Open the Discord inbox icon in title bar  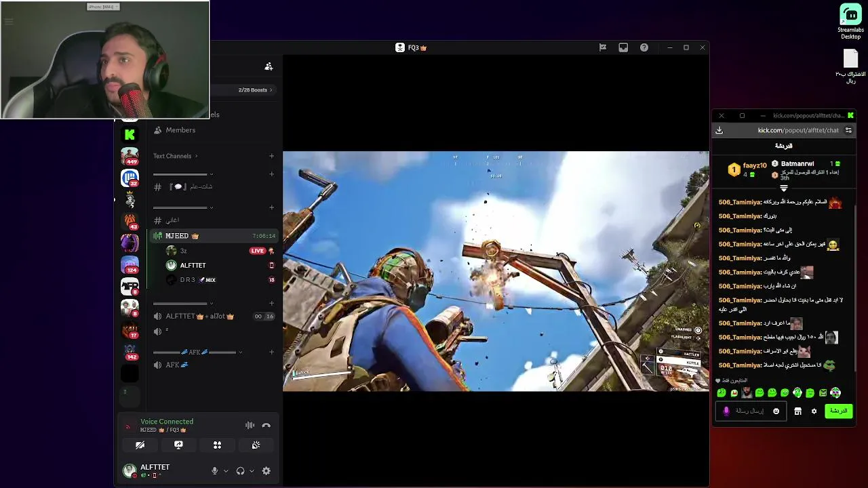point(623,47)
